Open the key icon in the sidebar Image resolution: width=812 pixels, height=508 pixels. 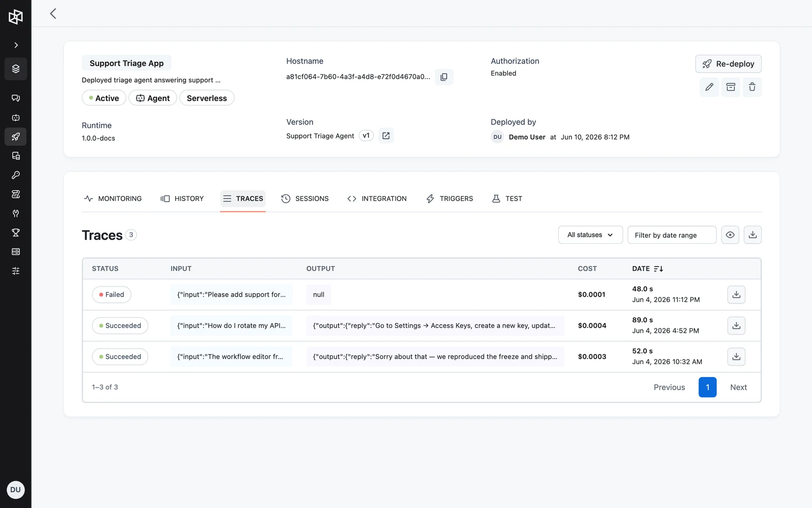click(x=16, y=175)
